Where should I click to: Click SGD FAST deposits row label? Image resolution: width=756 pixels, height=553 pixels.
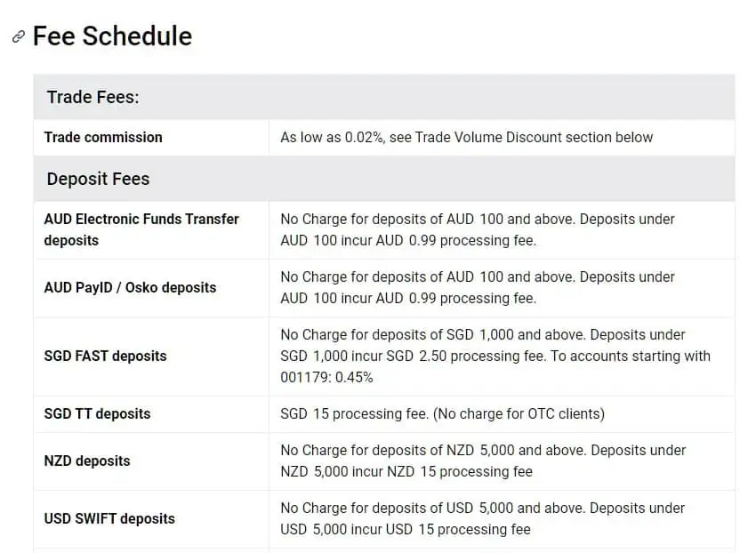click(x=106, y=357)
